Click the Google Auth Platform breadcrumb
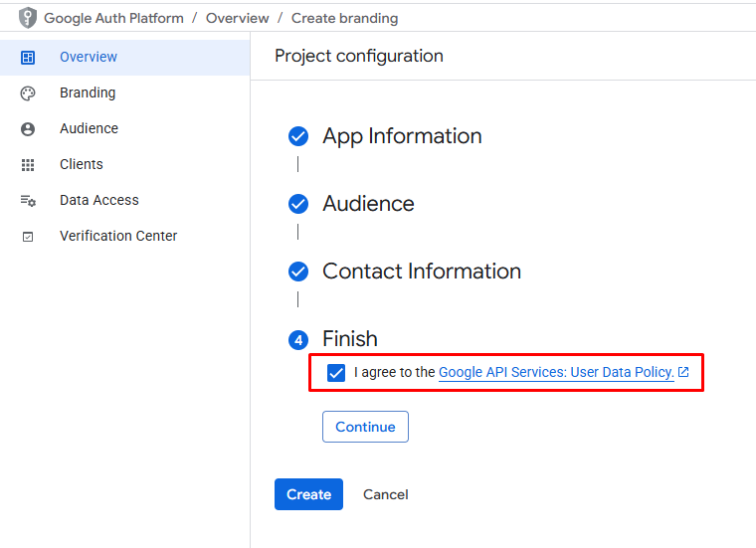 pyautogui.click(x=113, y=18)
